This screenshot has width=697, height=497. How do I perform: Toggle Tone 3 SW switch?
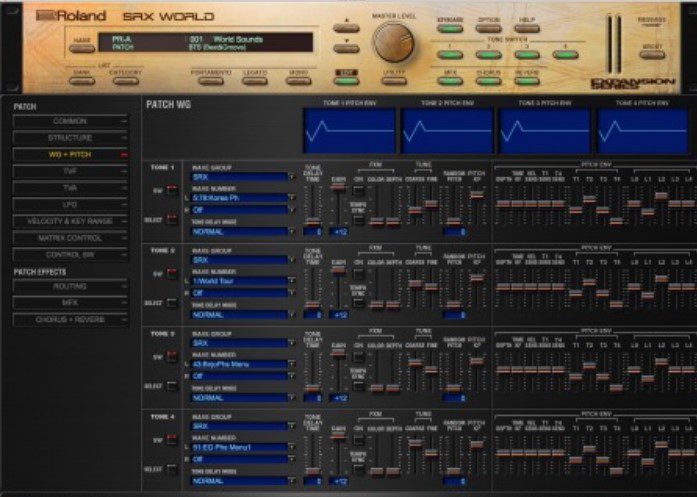[172, 357]
